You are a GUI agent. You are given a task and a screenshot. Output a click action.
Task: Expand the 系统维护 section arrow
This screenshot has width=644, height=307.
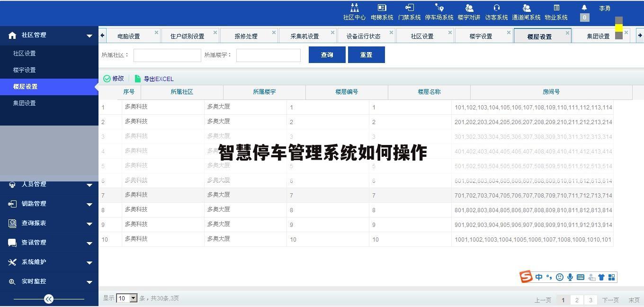(x=89, y=262)
